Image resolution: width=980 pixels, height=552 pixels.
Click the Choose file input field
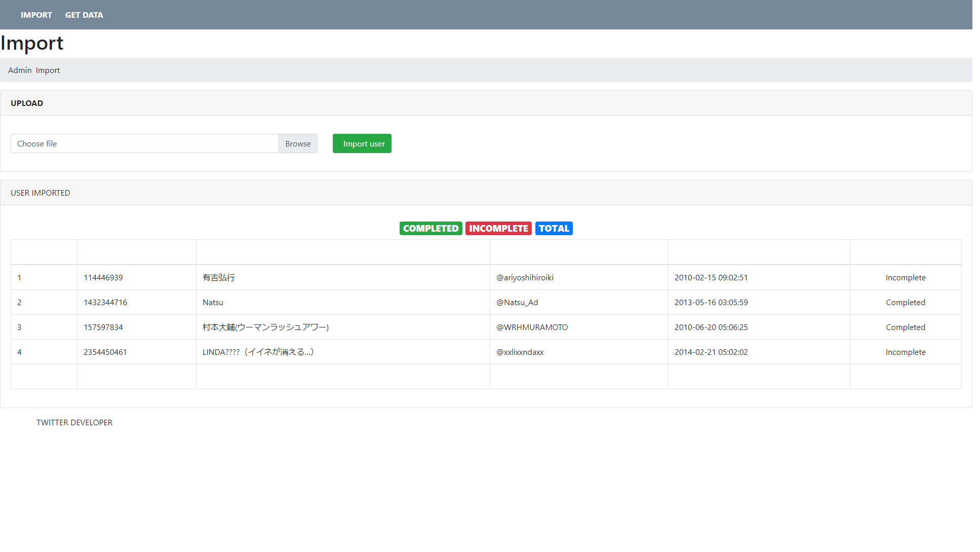click(x=144, y=143)
